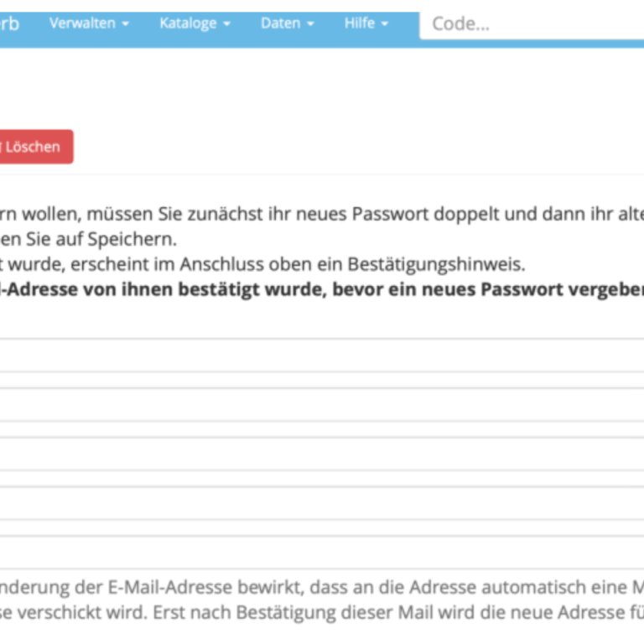This screenshot has width=644, height=644.
Task: Focus the second empty form field
Action: click(x=322, y=404)
